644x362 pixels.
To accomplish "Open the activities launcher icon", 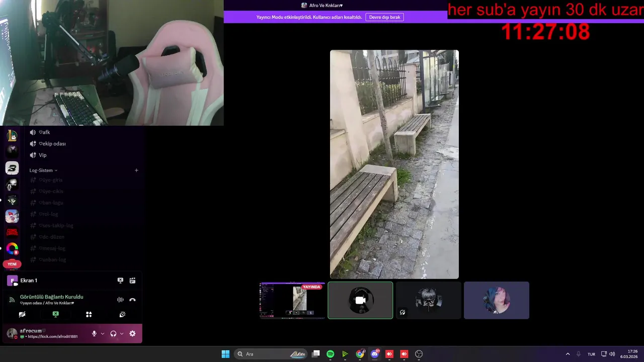I will 89,314.
